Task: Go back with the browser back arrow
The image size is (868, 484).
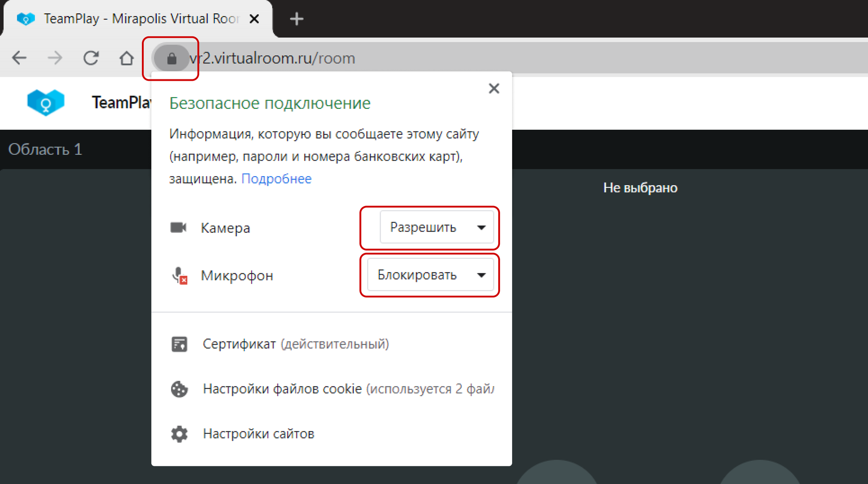Action: click(20, 58)
